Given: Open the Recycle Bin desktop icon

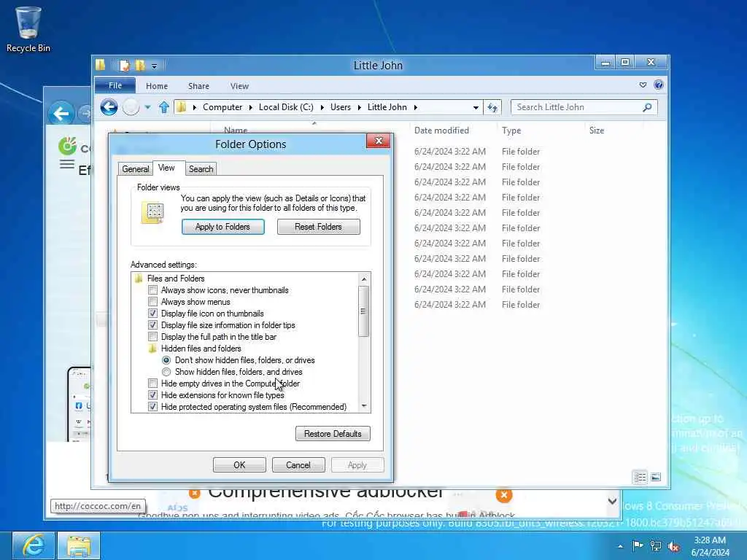Looking at the screenshot, I should tap(28, 29).
